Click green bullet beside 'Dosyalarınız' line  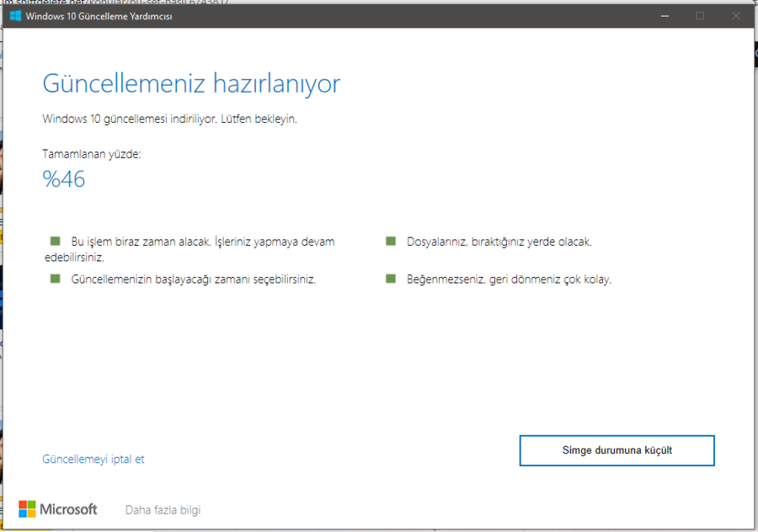coord(391,241)
